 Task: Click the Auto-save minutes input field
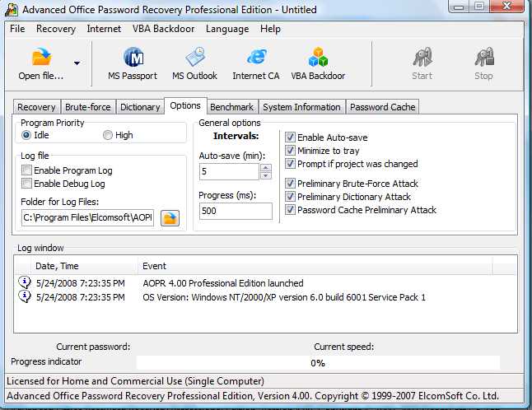(x=230, y=171)
